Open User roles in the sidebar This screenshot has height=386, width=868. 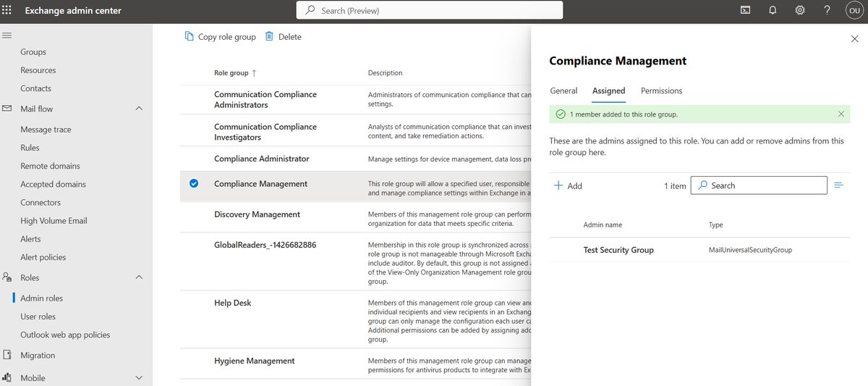(x=38, y=316)
